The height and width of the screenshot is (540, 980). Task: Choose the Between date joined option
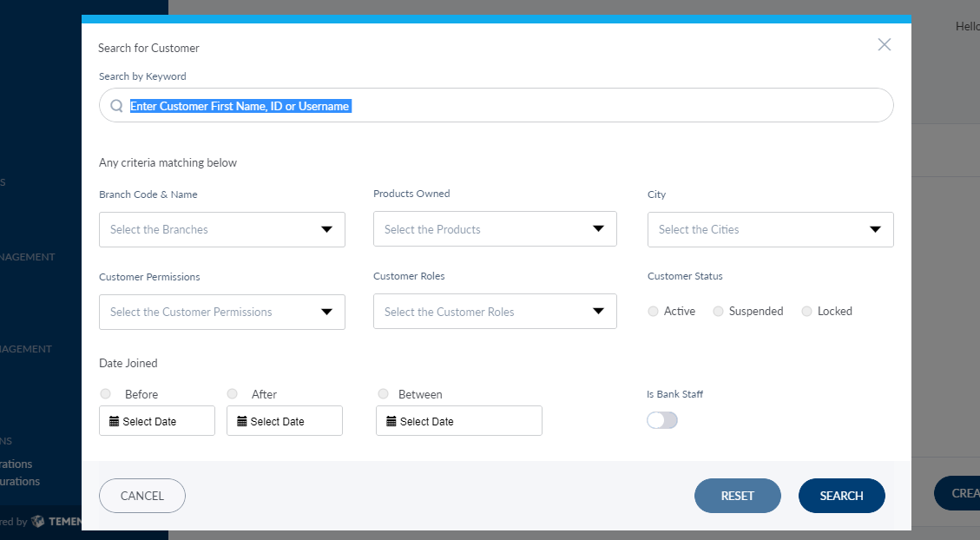pyautogui.click(x=383, y=393)
